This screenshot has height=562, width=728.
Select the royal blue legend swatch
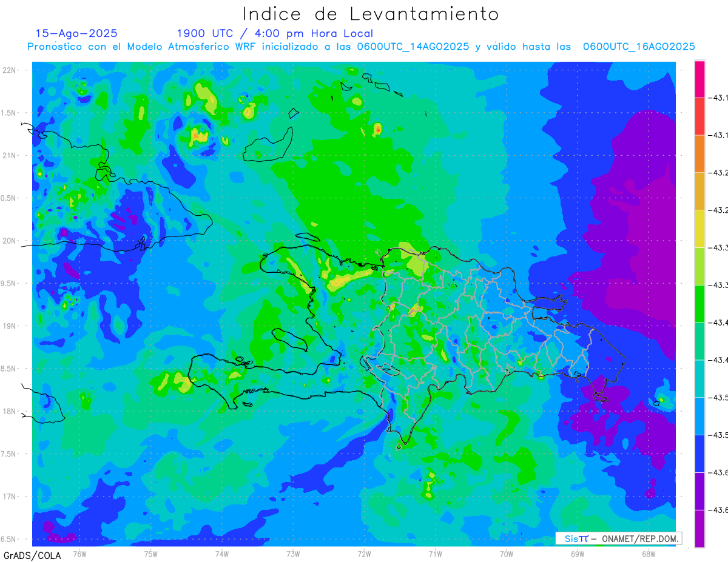[699, 453]
